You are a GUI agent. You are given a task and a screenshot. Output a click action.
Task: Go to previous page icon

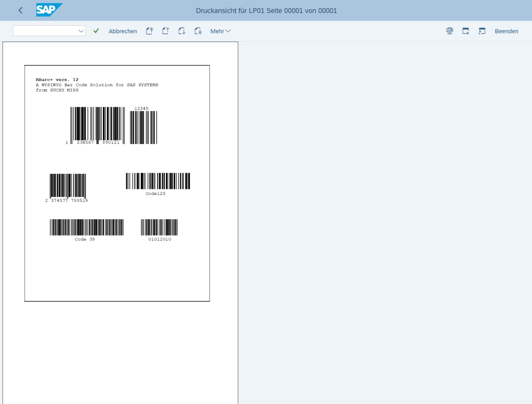tap(165, 31)
